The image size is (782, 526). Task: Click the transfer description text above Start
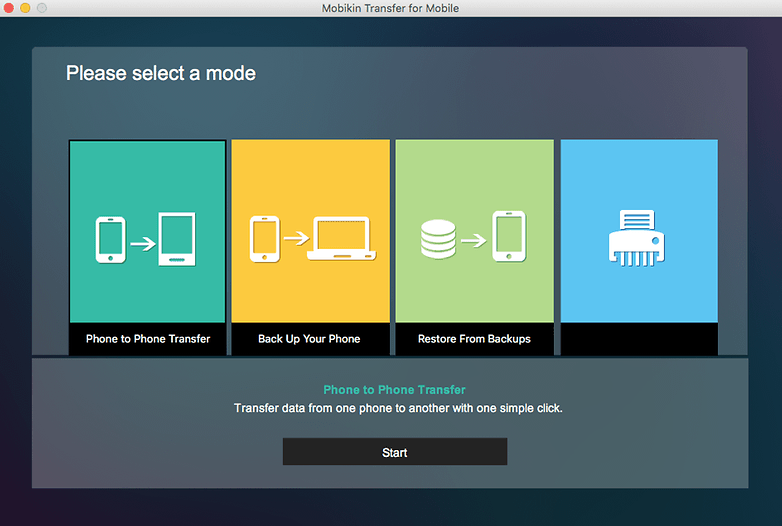point(398,408)
